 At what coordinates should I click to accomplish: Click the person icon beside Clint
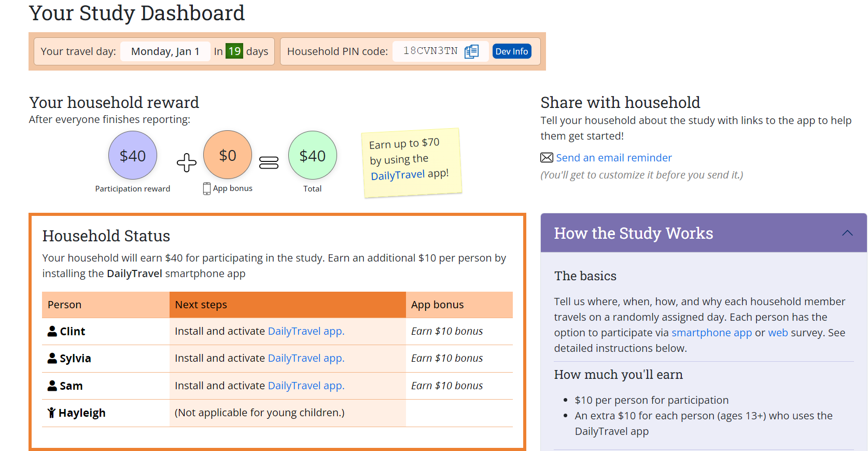click(x=52, y=331)
